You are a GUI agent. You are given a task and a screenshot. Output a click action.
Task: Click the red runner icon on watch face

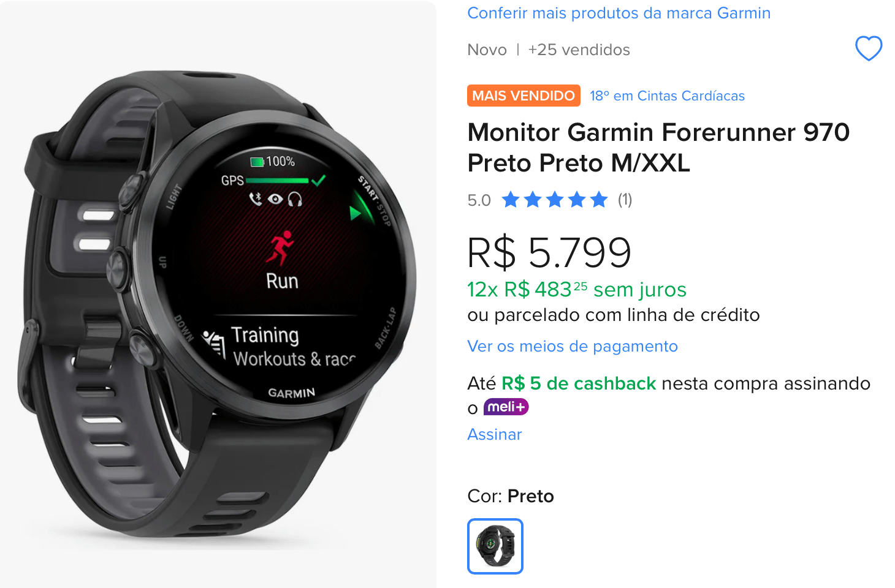tap(281, 247)
